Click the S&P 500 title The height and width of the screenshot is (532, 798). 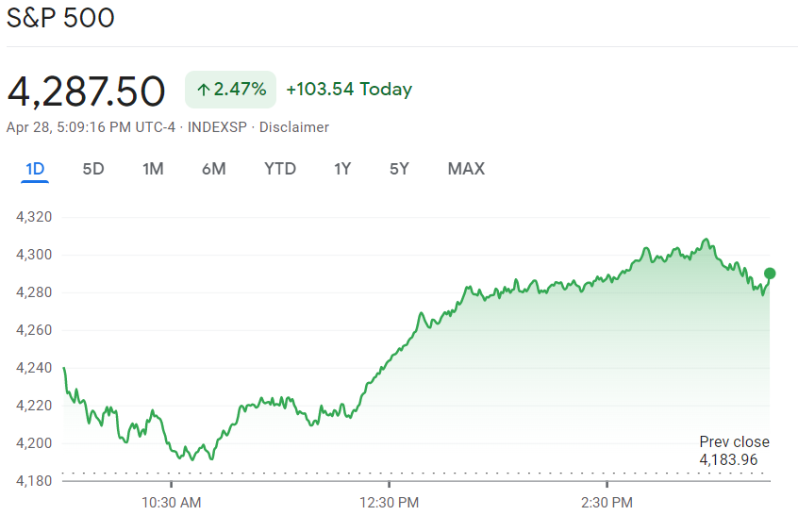[60, 18]
